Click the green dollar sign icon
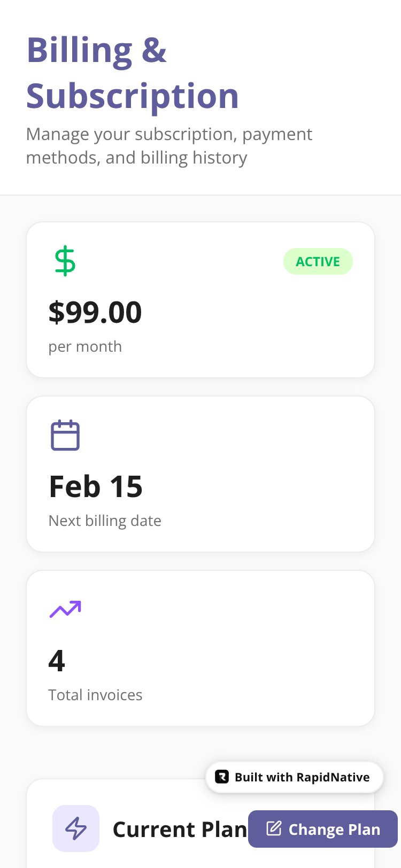 click(x=65, y=261)
